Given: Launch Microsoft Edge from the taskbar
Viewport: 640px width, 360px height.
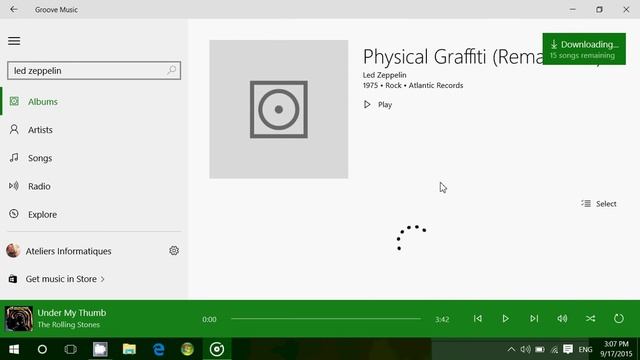Looking at the screenshot, I should point(158,349).
